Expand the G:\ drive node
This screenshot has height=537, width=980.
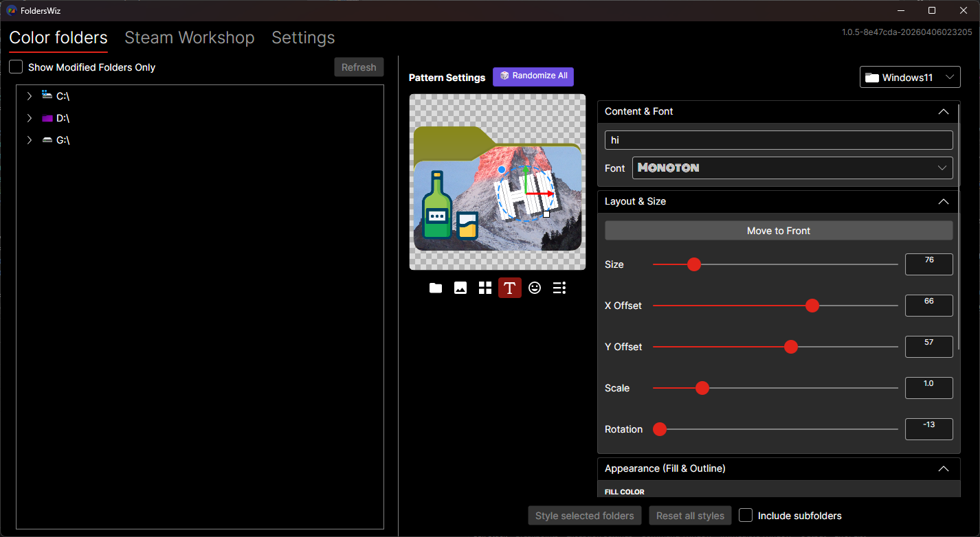pyautogui.click(x=30, y=140)
